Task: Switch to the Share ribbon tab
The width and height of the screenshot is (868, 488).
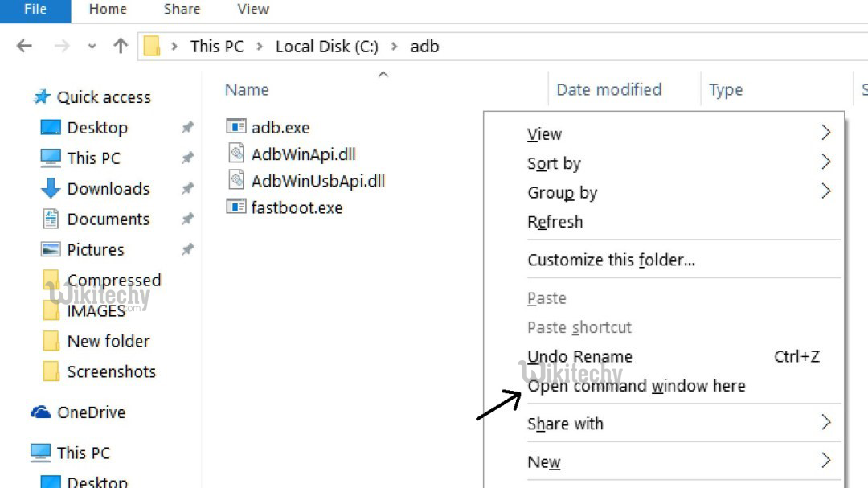Action: [x=182, y=10]
